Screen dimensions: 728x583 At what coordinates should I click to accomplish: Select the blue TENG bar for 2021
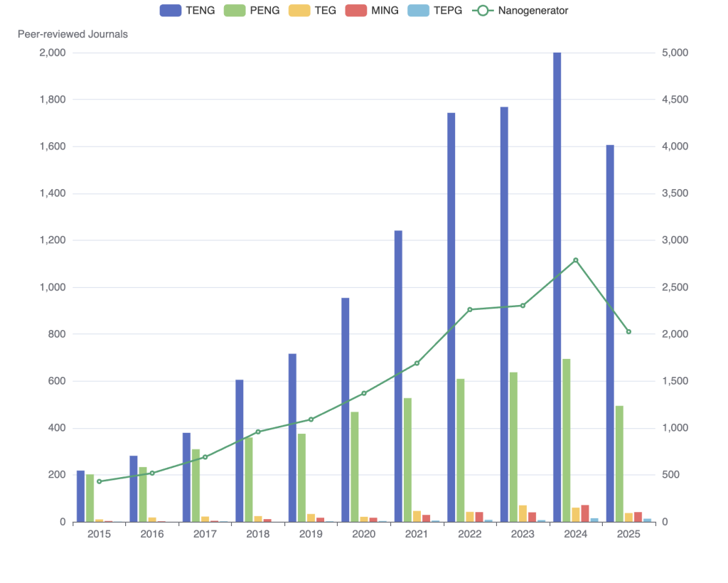(x=398, y=376)
